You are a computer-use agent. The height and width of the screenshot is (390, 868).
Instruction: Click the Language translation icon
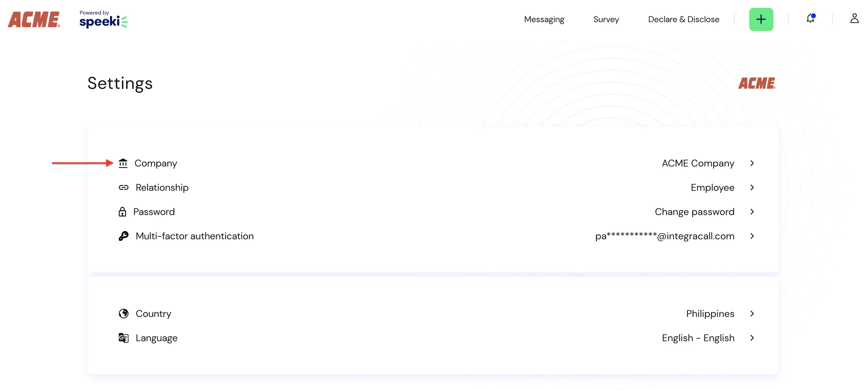(124, 338)
